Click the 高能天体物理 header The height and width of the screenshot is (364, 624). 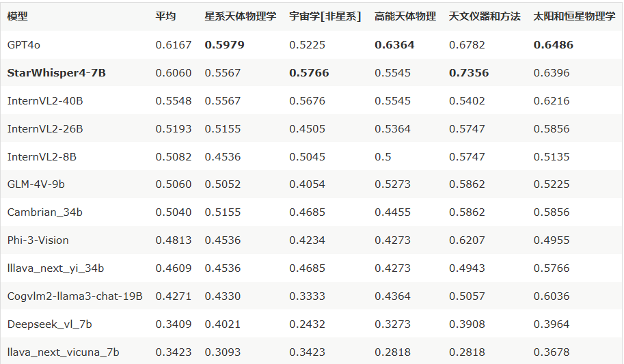point(405,16)
